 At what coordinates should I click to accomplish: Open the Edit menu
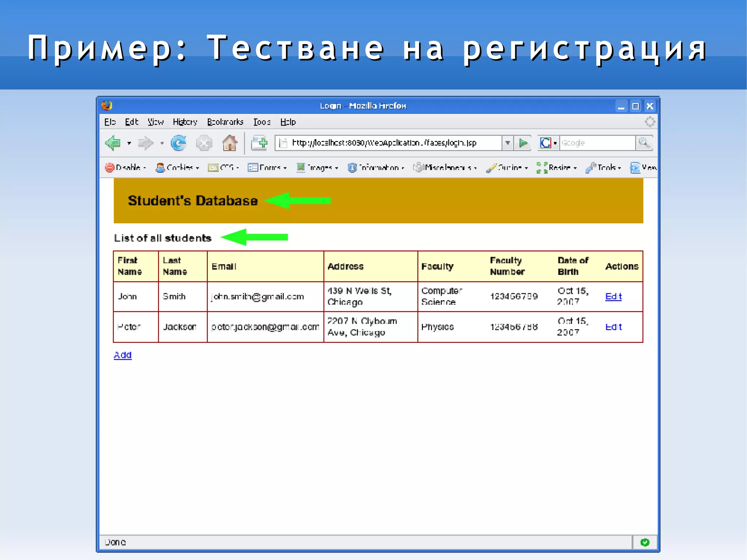pyautogui.click(x=131, y=122)
